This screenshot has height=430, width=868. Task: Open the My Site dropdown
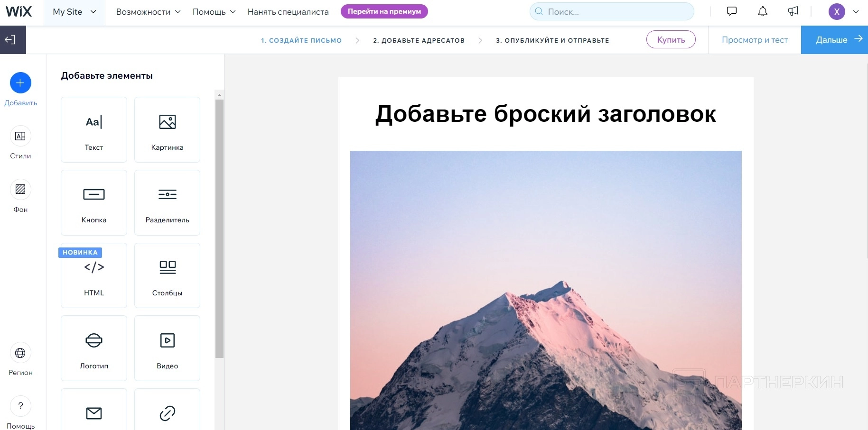(75, 12)
